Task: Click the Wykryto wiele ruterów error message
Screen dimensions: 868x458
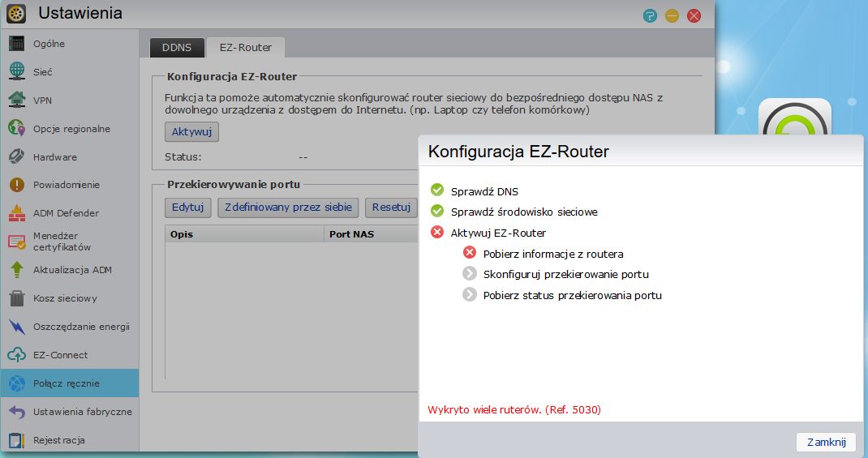Action: coord(513,410)
